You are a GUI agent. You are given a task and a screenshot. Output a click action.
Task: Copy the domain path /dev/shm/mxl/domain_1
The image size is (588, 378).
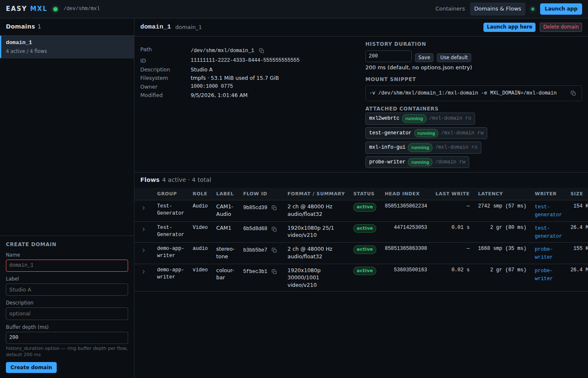(261, 50)
